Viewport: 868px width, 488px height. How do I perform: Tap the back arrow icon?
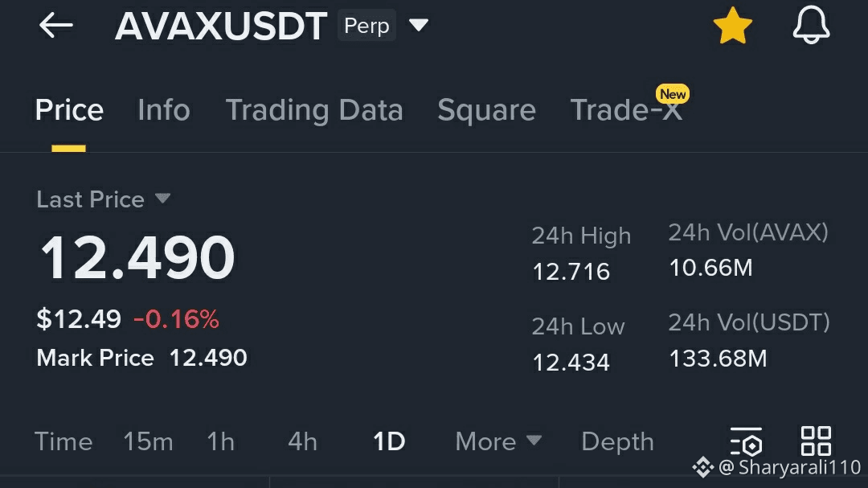55,26
